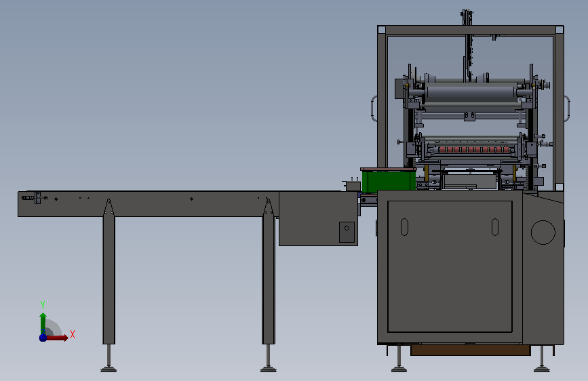This screenshot has height=381, width=588.
Task: Click the green Y axis arrow of the triad
Action: (43, 323)
